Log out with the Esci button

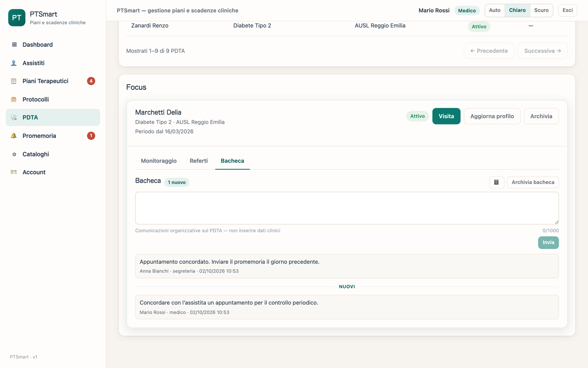point(567,10)
